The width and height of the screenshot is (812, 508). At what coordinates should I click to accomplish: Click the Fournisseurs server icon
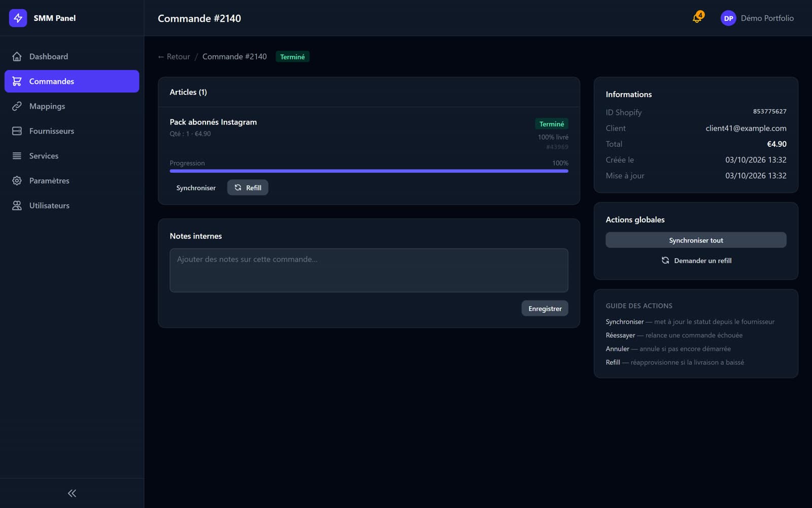(x=17, y=131)
